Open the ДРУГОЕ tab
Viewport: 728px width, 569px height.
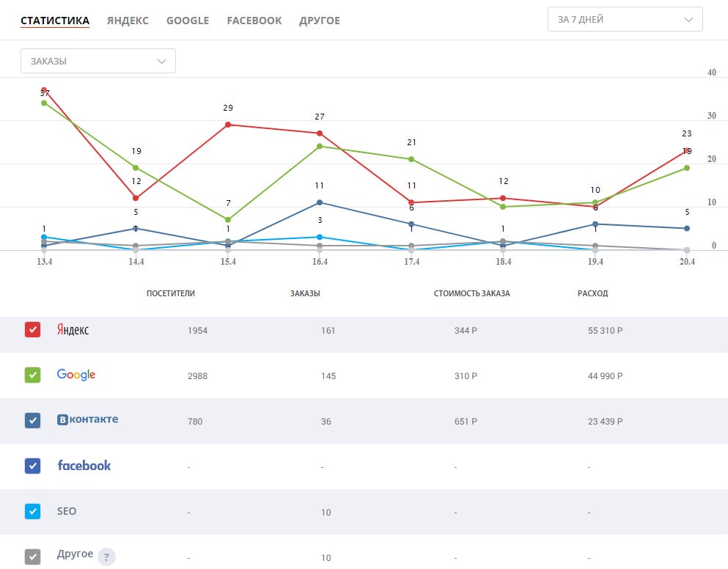(x=320, y=21)
